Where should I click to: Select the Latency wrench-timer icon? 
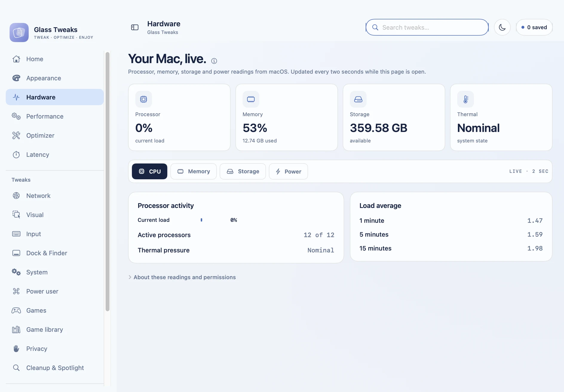tap(16, 154)
